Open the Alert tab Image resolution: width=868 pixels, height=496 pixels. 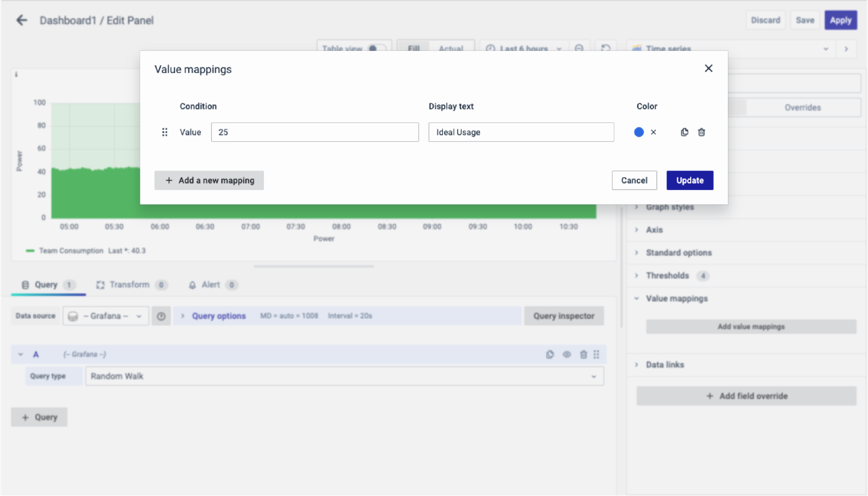(x=211, y=284)
